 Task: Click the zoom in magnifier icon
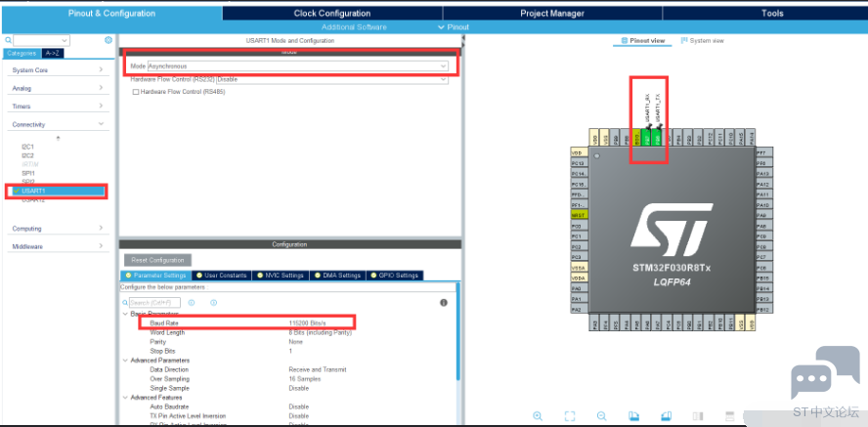click(x=538, y=416)
